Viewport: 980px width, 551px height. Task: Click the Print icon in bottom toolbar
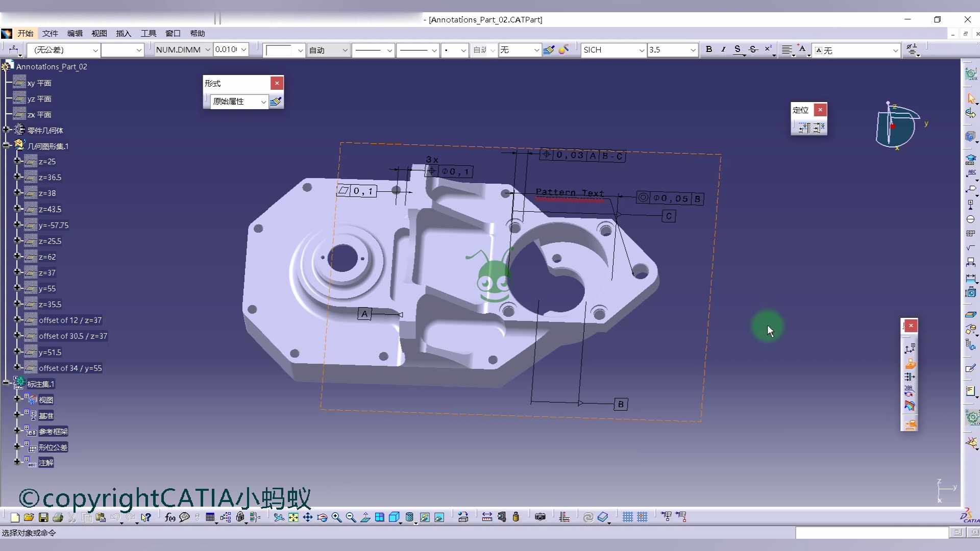coord(58,517)
